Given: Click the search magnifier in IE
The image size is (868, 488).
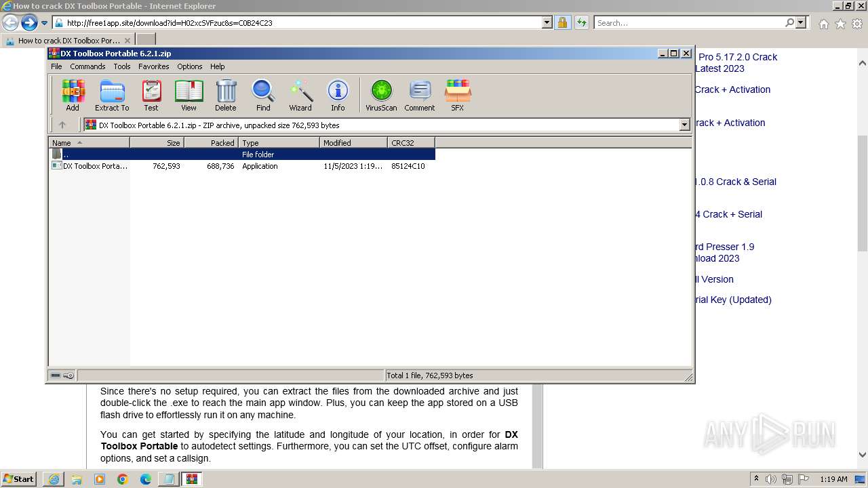Looking at the screenshot, I should click(789, 22).
